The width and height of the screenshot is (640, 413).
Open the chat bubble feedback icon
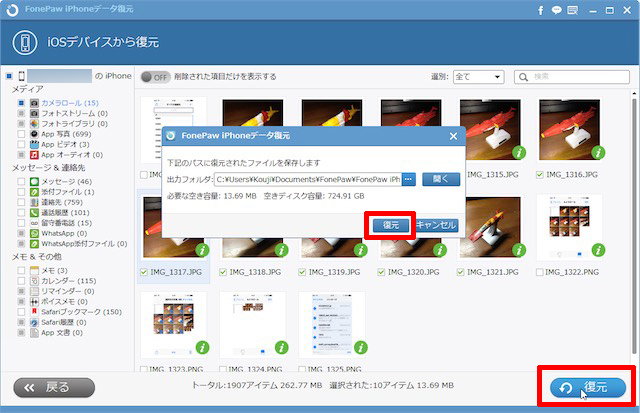coord(556,10)
